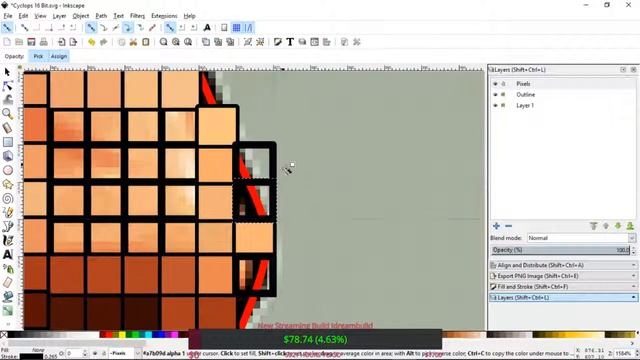Toggle lock on Pixels layer

pos(503,84)
